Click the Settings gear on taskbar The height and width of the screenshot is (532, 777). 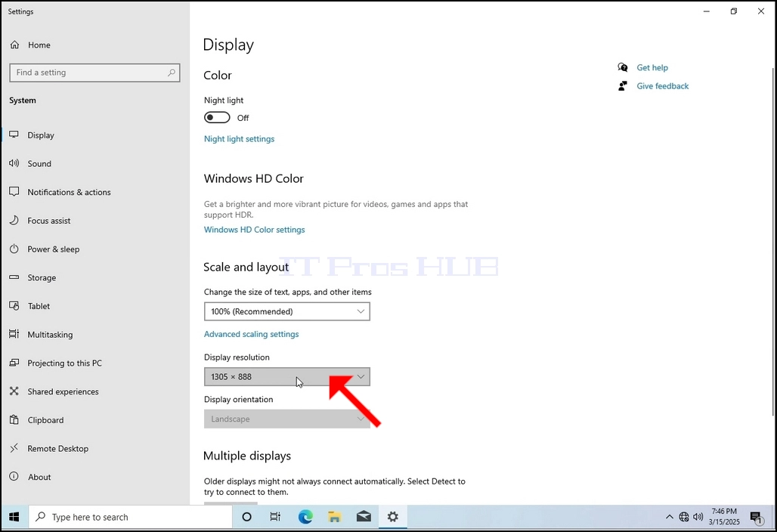click(392, 517)
